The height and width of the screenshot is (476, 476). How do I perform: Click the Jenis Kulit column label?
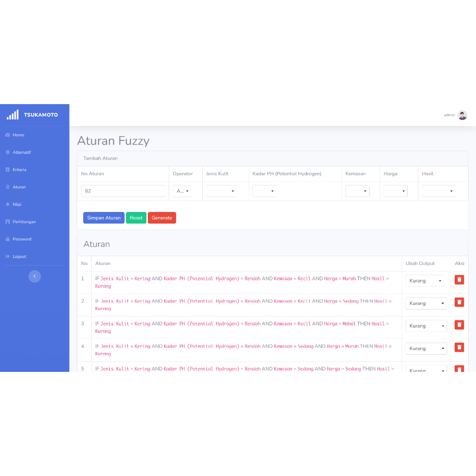[217, 174]
